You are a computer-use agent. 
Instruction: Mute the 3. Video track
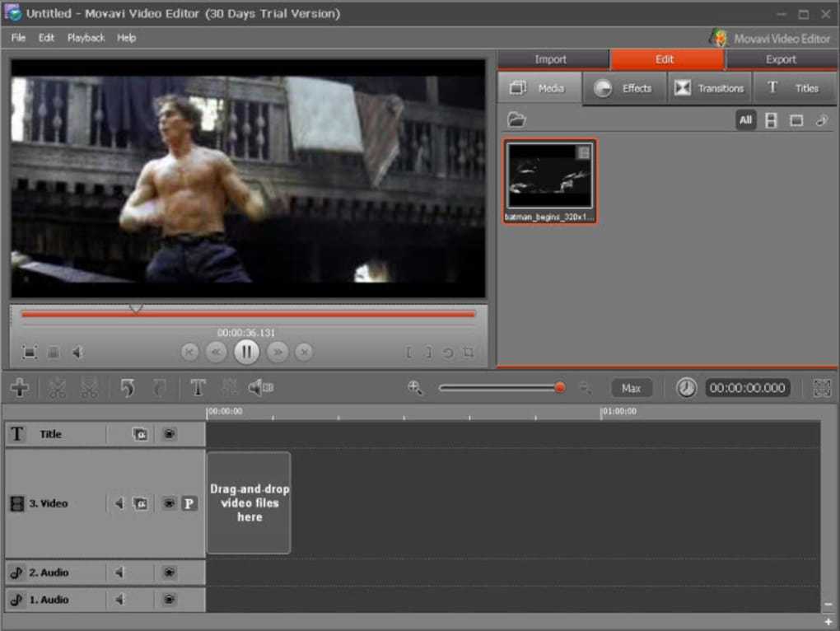119,503
